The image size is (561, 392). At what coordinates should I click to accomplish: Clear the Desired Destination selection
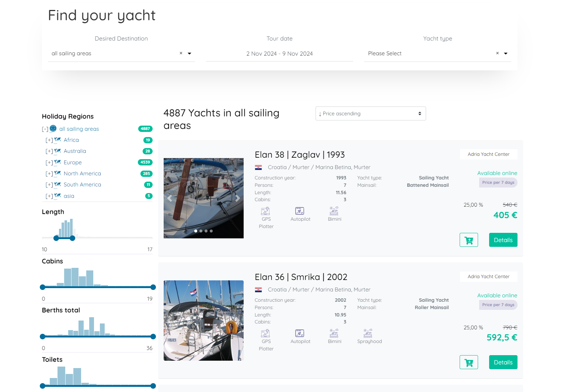[x=181, y=53]
